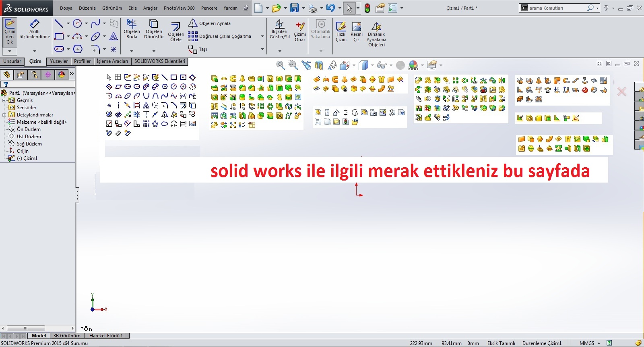Open İlişkileri Göster/Sil relations tool
Viewport: 644px width, 347px height.
[x=279, y=29]
